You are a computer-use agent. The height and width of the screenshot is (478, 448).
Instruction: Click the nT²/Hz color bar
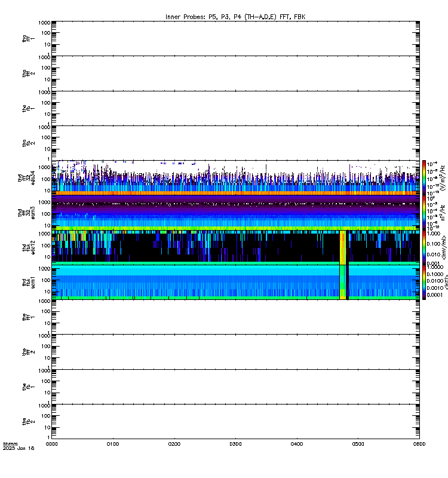(x=424, y=213)
